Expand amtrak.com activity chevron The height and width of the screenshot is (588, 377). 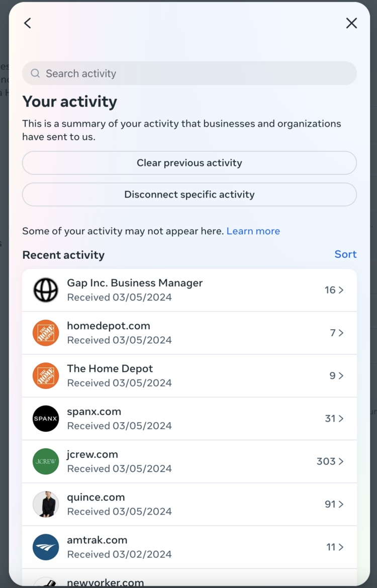341,547
